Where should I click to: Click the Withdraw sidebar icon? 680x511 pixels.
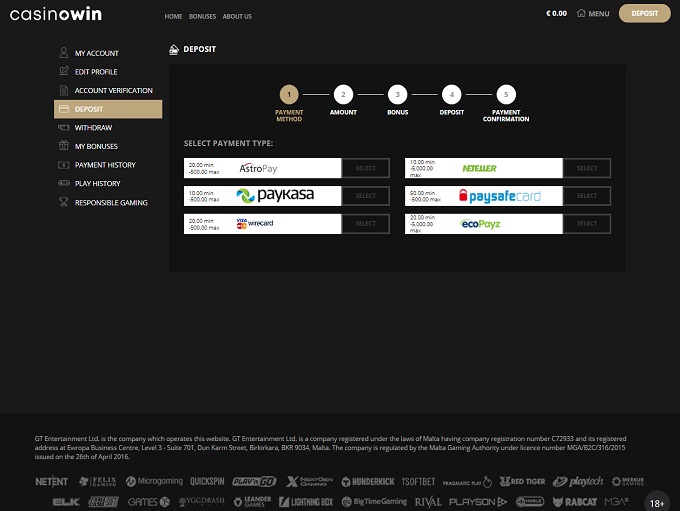click(x=64, y=128)
